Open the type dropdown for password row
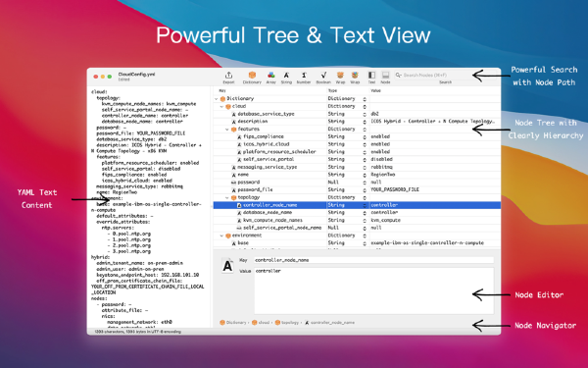This screenshot has width=588, height=368. (365, 183)
